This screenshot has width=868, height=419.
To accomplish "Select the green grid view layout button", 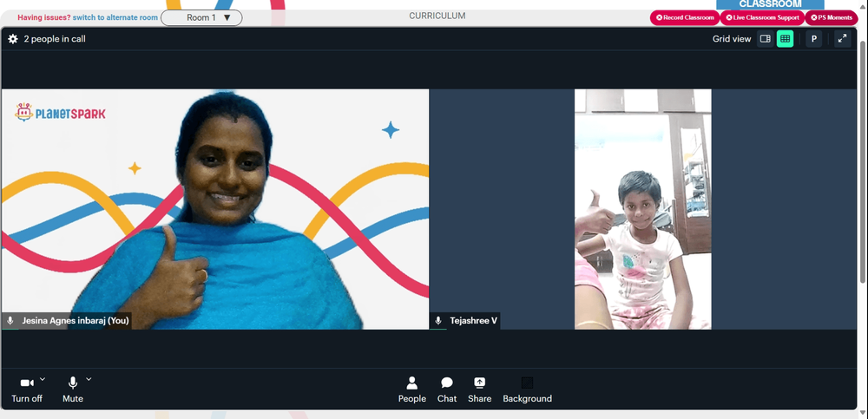I will (x=785, y=39).
